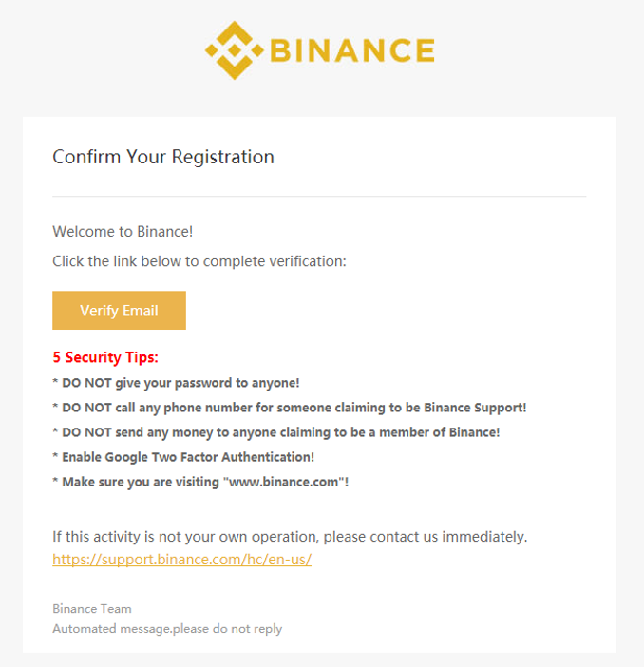The height and width of the screenshot is (667, 644).
Task: Select the red 5 Security Tips heading
Action: pyautogui.click(x=105, y=357)
